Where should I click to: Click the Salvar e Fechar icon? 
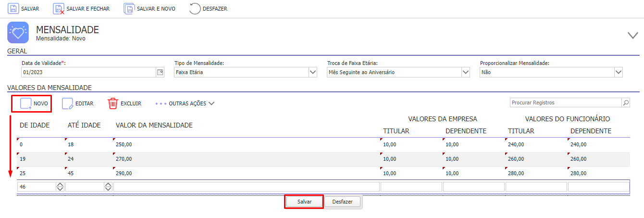click(x=59, y=9)
